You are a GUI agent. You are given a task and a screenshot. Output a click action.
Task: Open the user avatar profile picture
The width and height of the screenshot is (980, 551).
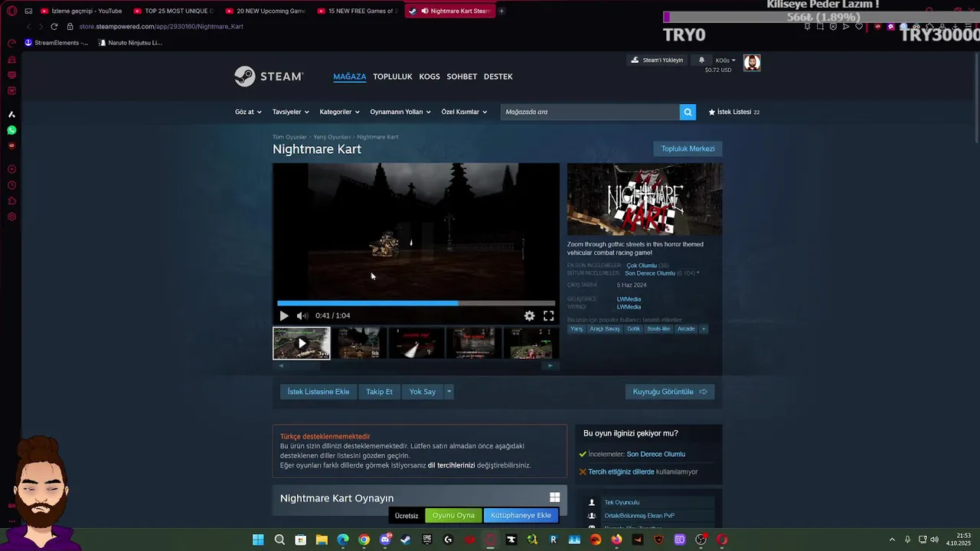752,63
